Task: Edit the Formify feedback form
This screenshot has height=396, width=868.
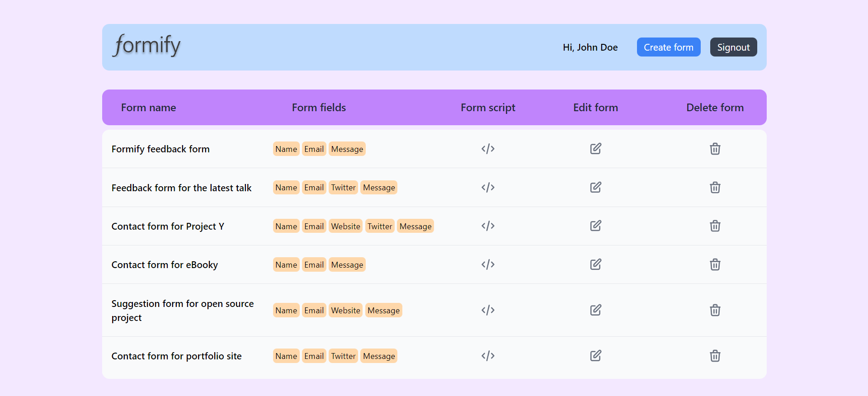Action: pyautogui.click(x=595, y=149)
